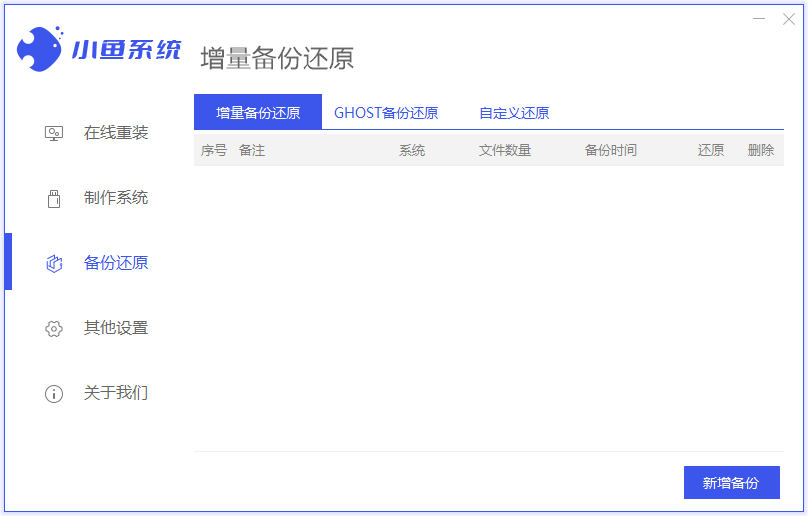Click the 新增备份 button

click(731, 482)
